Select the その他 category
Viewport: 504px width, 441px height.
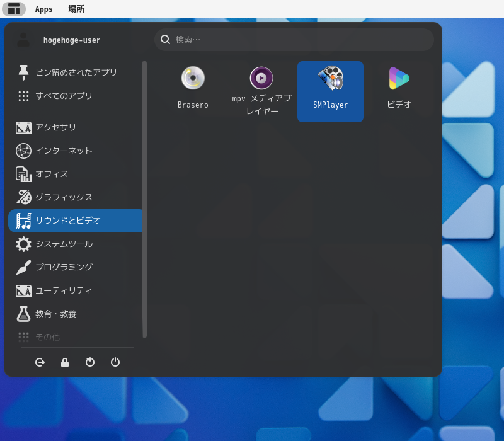75,336
